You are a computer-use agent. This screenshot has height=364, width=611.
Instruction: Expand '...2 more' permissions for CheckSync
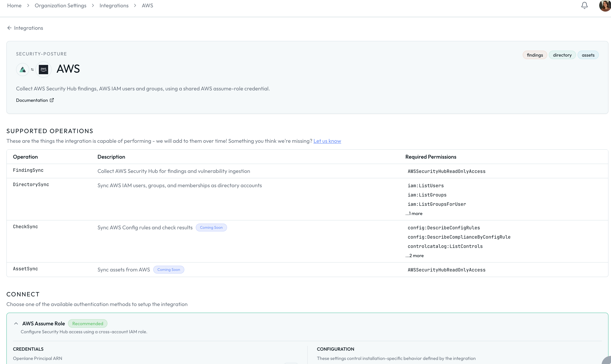414,256
